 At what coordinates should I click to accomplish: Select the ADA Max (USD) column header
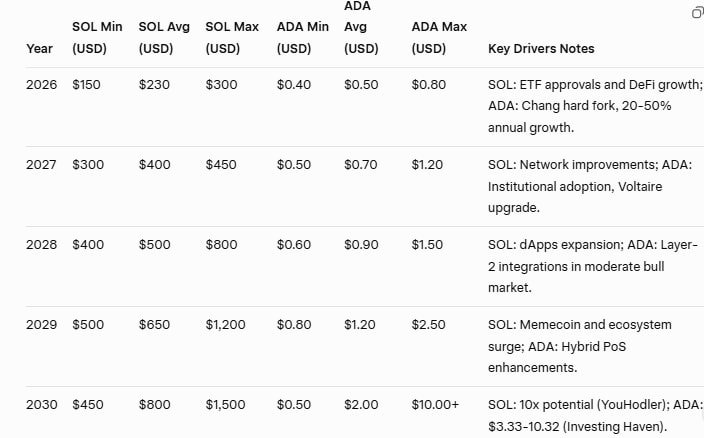[x=439, y=37]
